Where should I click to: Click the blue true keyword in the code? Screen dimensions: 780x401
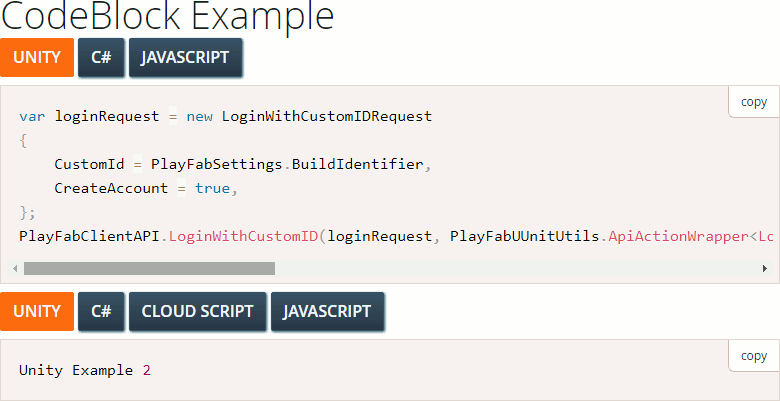[x=212, y=189]
